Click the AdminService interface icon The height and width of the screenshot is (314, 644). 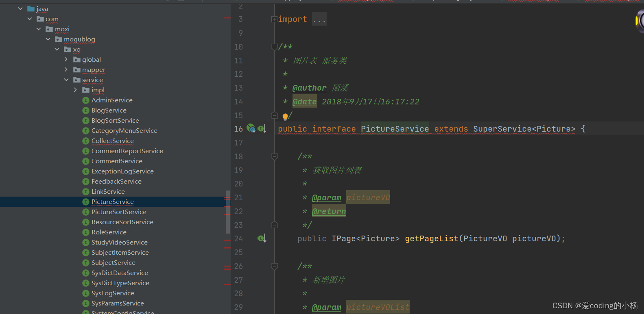point(86,100)
